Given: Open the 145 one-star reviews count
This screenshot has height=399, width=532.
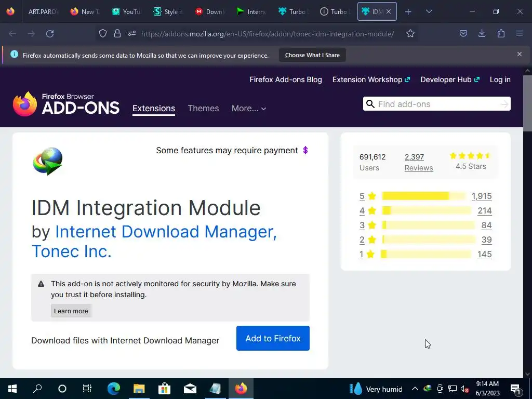Looking at the screenshot, I should point(485,254).
